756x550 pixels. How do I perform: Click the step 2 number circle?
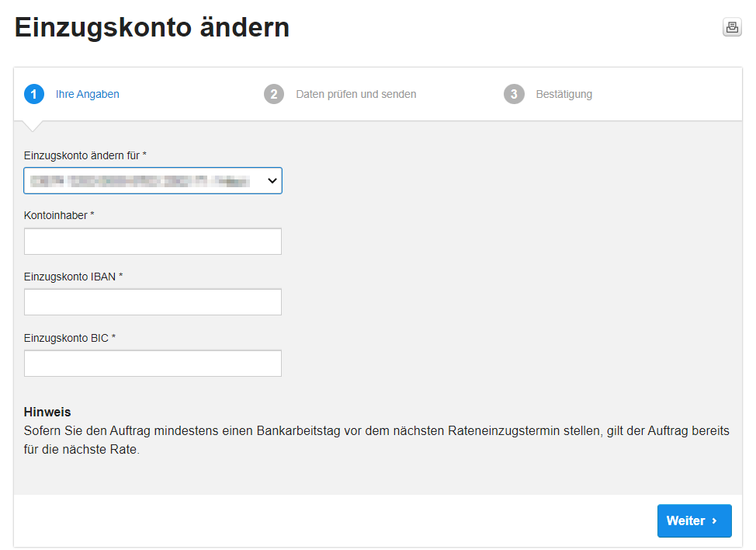pyautogui.click(x=274, y=94)
